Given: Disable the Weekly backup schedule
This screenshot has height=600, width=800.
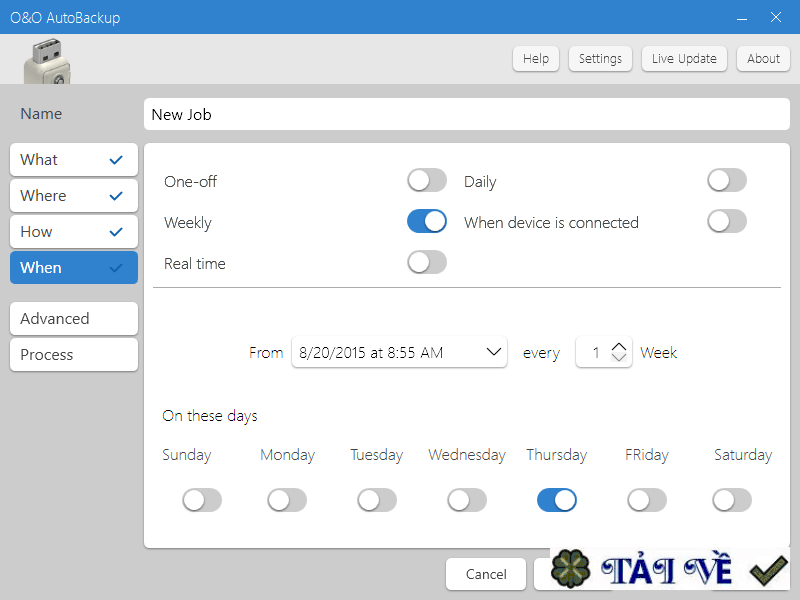Looking at the screenshot, I should coord(427,221).
